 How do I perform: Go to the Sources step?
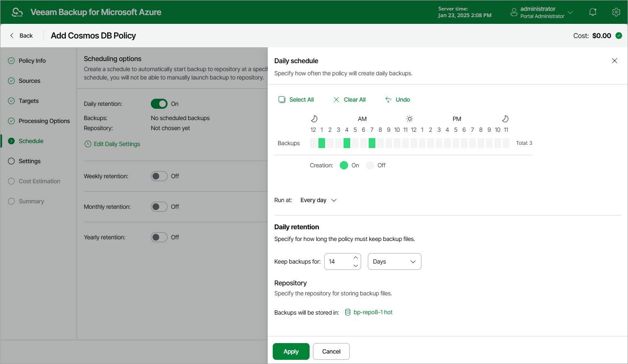click(x=29, y=81)
